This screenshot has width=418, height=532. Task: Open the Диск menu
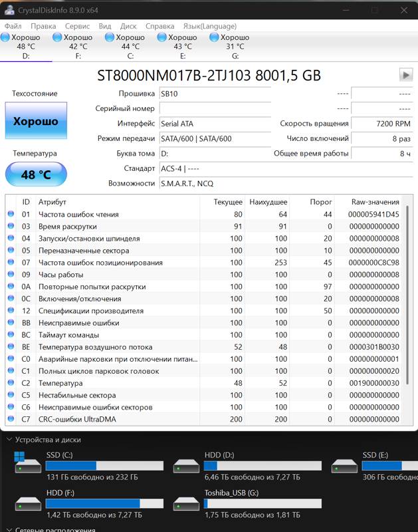(128, 26)
